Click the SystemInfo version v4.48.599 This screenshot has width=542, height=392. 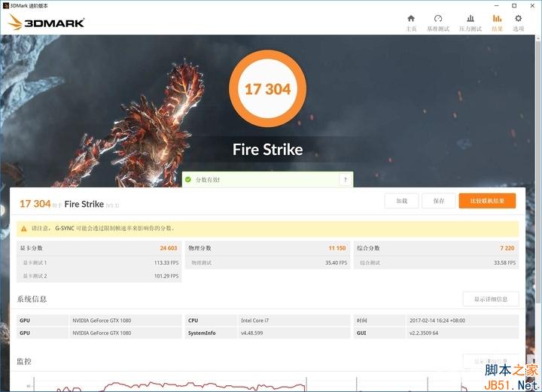coord(251,333)
